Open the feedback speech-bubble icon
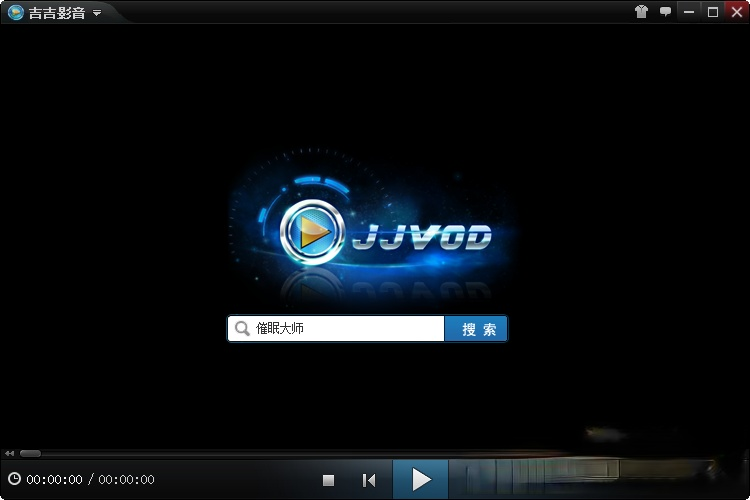This screenshot has height=500, width=750. tap(665, 11)
